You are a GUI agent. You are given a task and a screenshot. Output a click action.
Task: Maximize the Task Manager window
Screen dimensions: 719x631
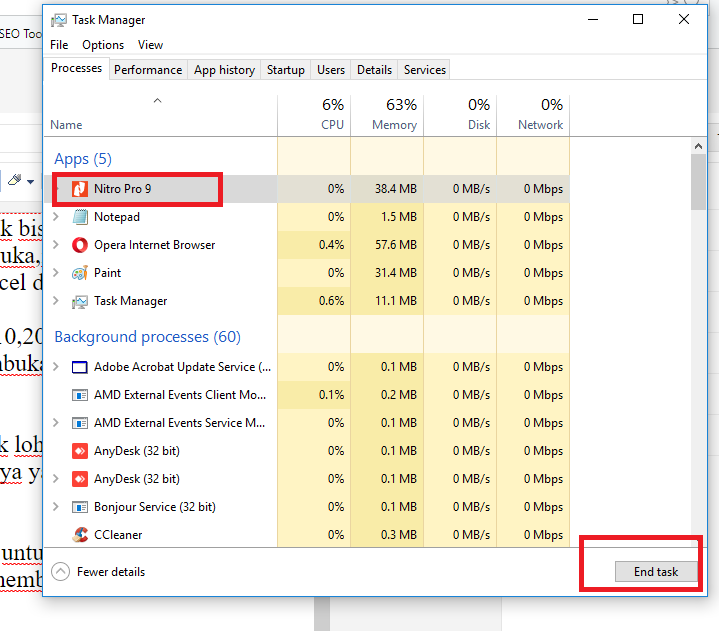pos(638,19)
